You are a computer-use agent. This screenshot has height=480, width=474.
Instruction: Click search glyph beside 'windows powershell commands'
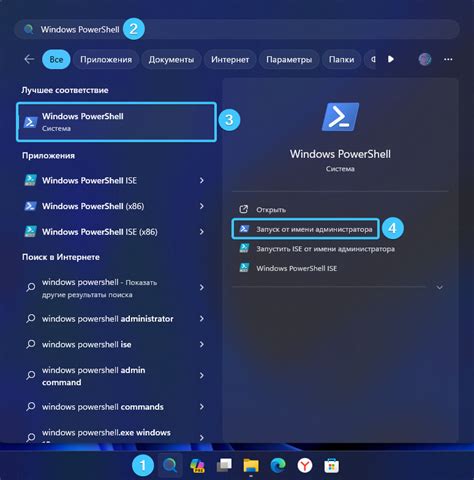(x=31, y=407)
